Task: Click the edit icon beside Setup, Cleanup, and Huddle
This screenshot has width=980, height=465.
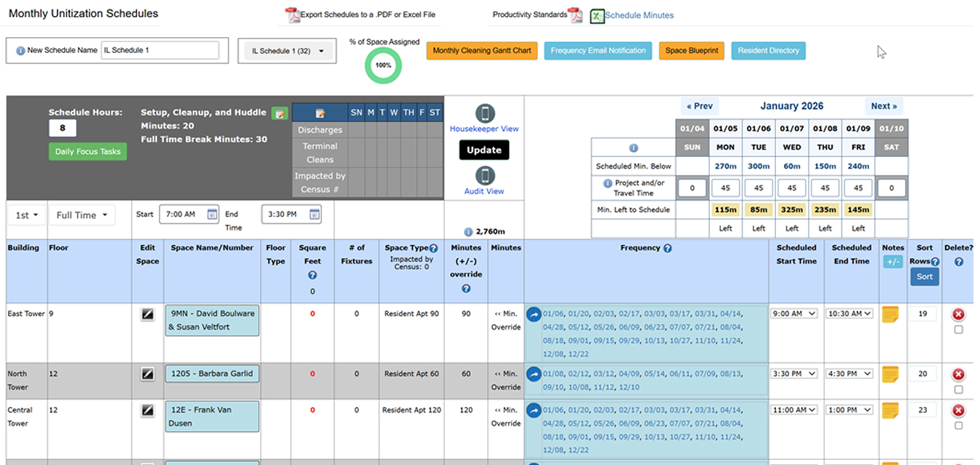Action: [x=279, y=113]
